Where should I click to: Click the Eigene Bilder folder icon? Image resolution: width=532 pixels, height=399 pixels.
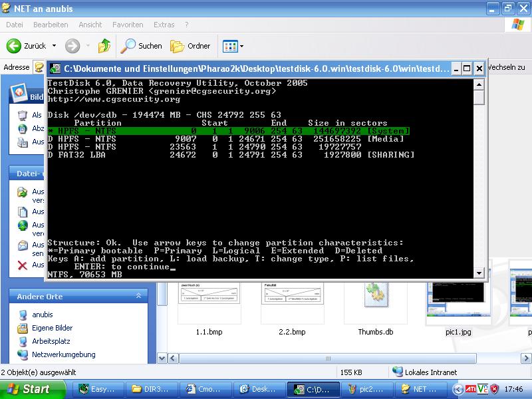[x=23, y=328]
